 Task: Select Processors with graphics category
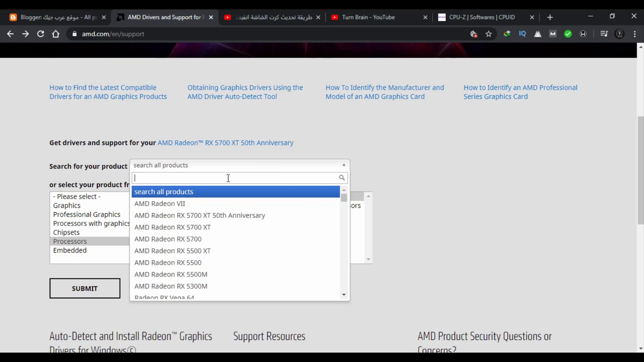click(90, 223)
